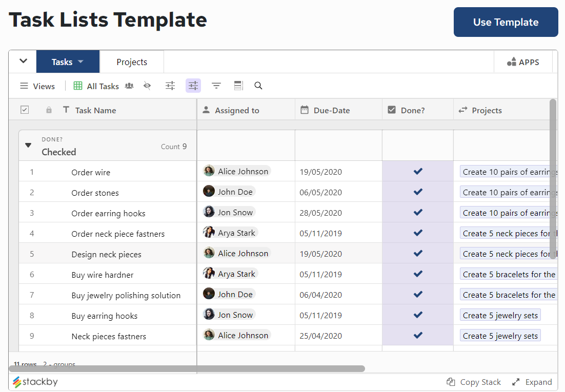Click the collaborators icon in the toolbar
Image resolution: width=565 pixels, height=392 pixels.
point(129,86)
